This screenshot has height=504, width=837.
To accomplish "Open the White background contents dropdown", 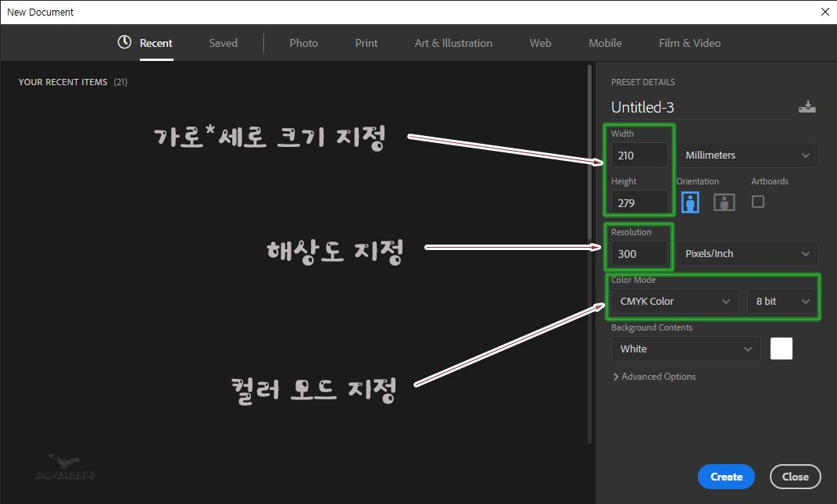I will tap(686, 349).
